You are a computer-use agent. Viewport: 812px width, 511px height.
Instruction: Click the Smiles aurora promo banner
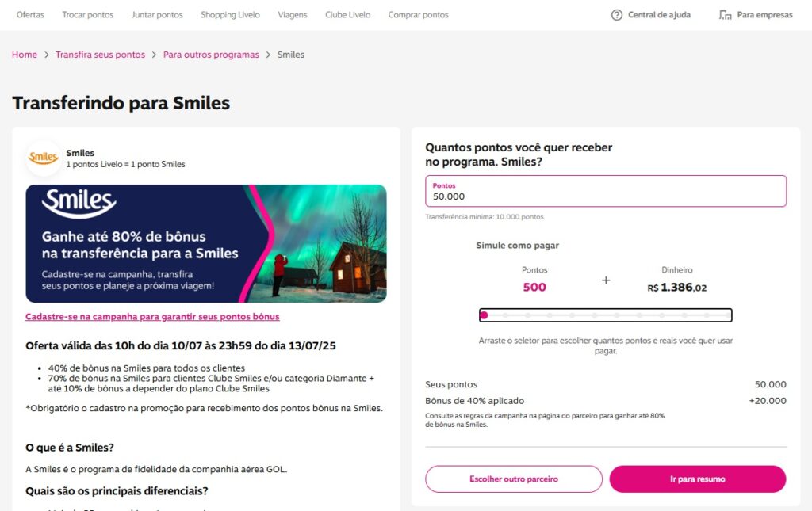pos(206,244)
